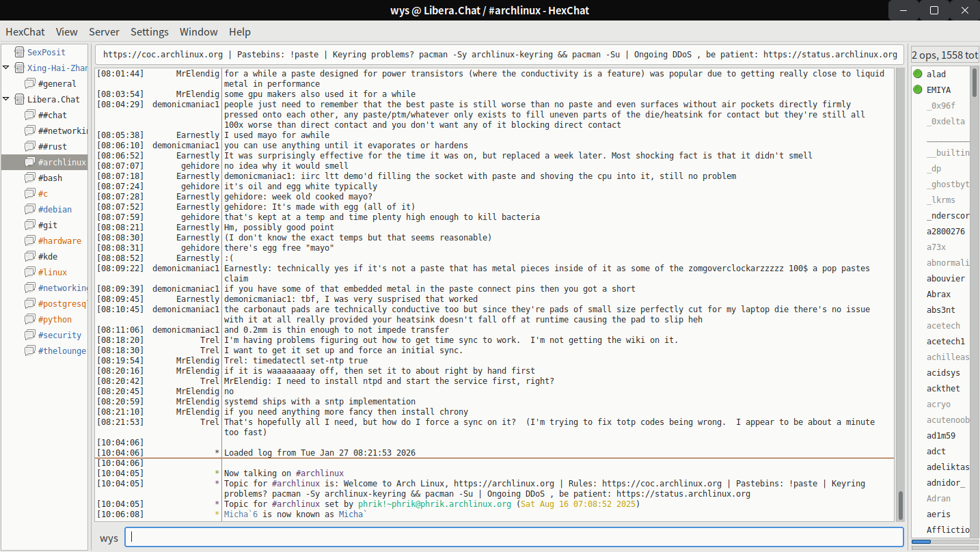Click the #linux channel icon
This screenshot has height=552, width=980.
pos(30,272)
